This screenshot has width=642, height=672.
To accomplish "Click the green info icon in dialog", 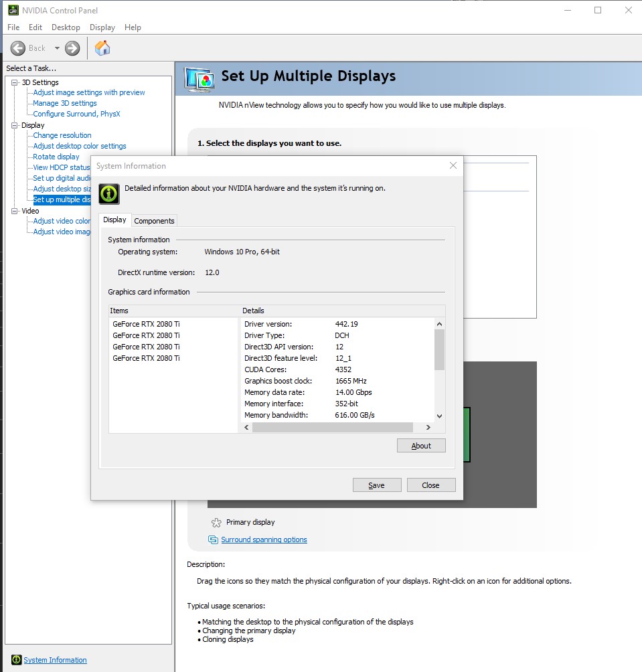I will coord(109,193).
